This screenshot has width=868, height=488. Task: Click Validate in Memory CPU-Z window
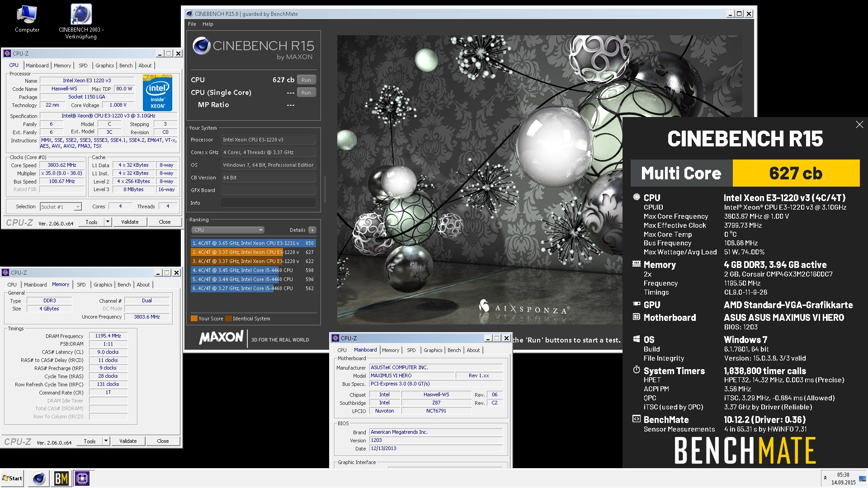pos(128,441)
